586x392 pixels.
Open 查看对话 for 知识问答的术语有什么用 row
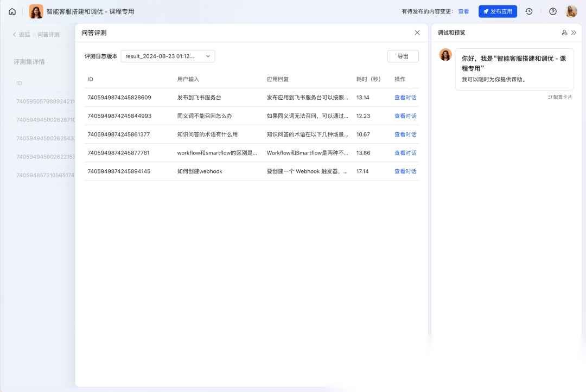pyautogui.click(x=405, y=134)
